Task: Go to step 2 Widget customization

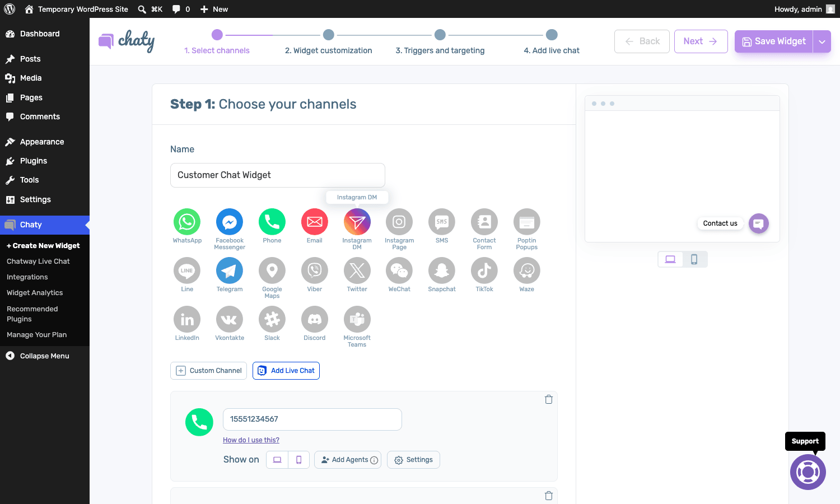Action: tap(329, 42)
